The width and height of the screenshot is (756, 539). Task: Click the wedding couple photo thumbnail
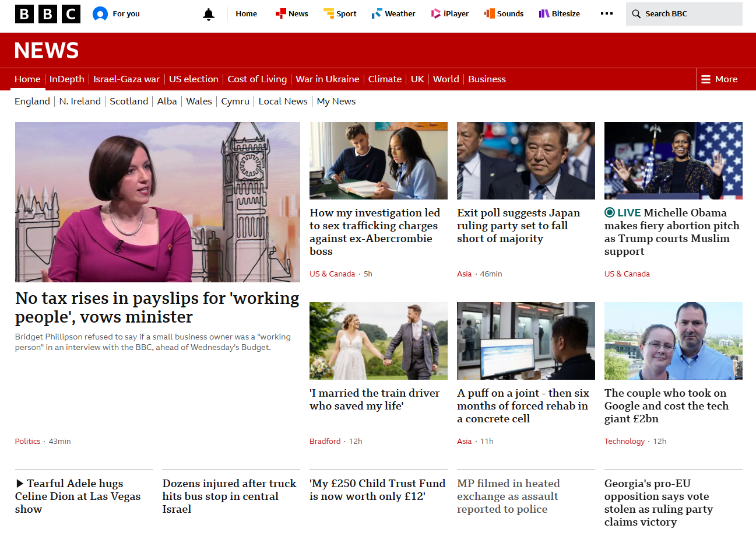(378, 341)
